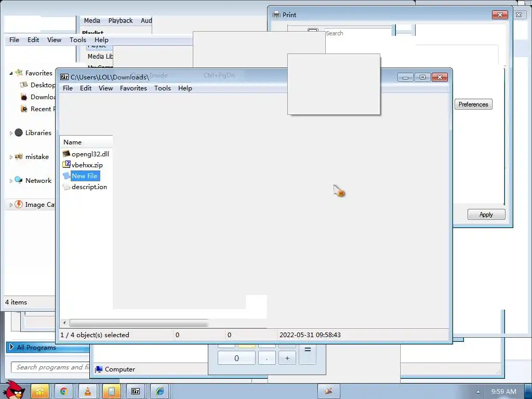
Task: Open File menu in Explorer window
Action: 14,39
